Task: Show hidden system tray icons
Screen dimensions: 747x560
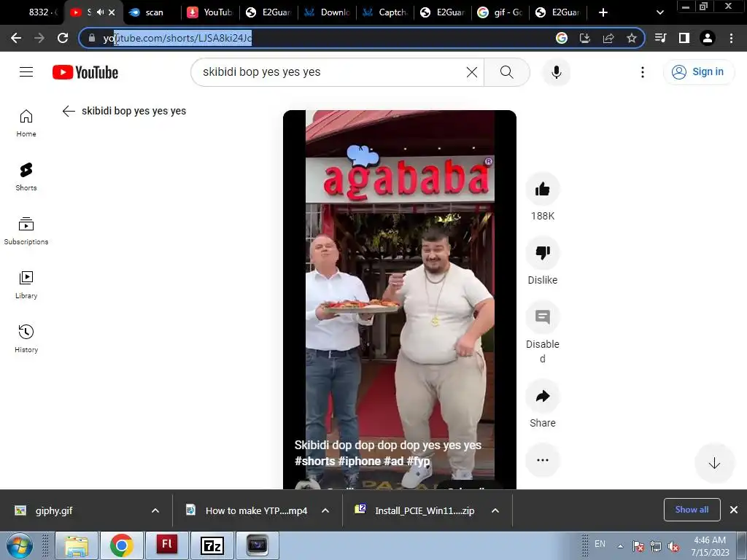Action: click(620, 546)
